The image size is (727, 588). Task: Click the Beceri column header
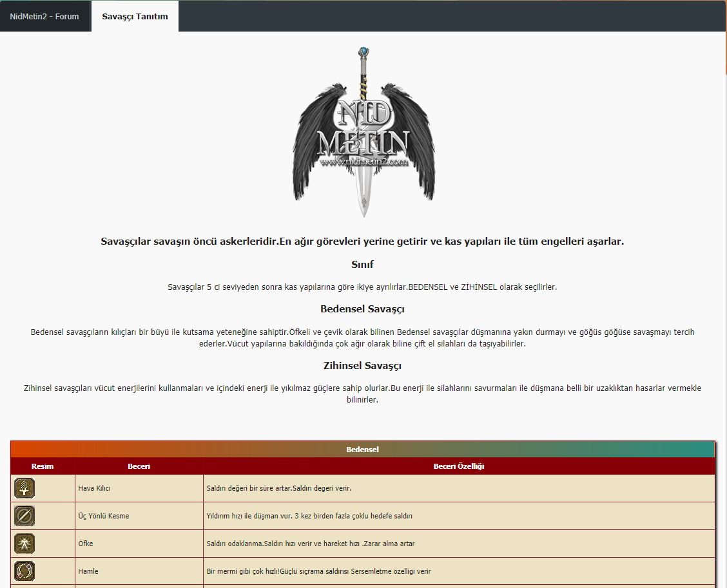click(x=139, y=466)
